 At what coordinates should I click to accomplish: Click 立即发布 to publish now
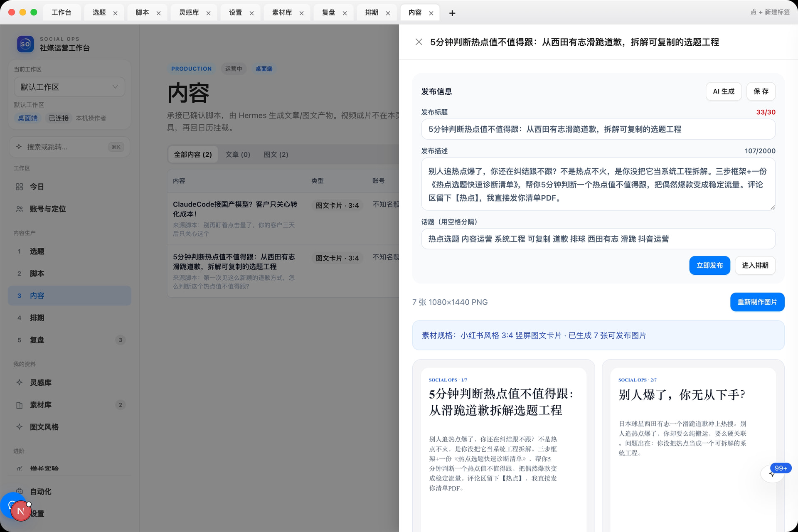click(x=709, y=265)
